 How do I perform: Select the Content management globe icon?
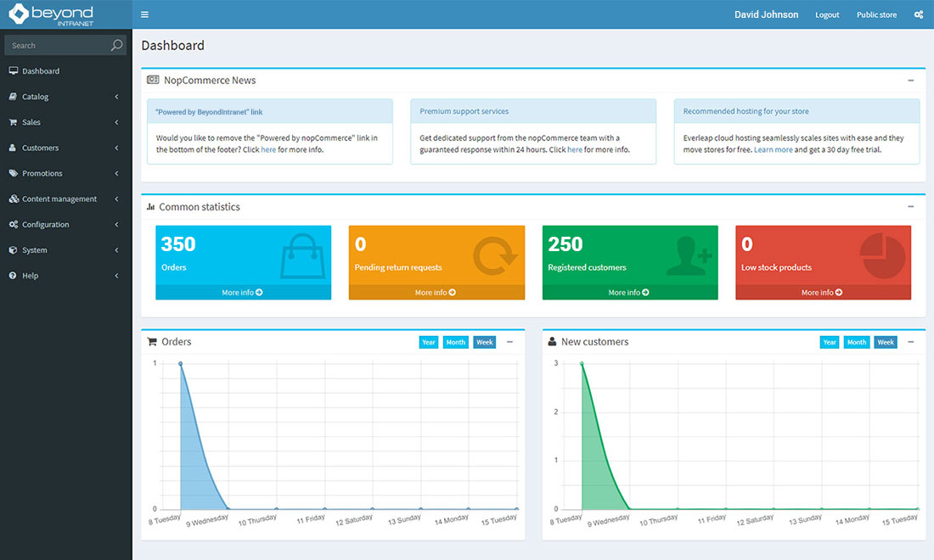point(13,199)
